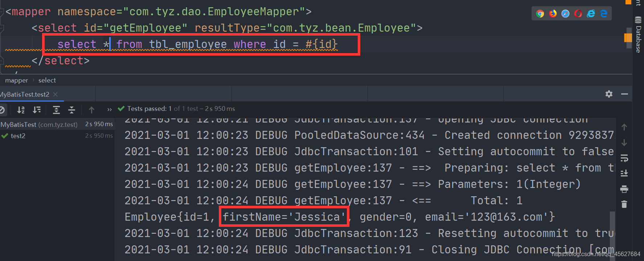The image size is (644, 261).
Task: Open page in Safari browser icon
Action: tap(566, 14)
